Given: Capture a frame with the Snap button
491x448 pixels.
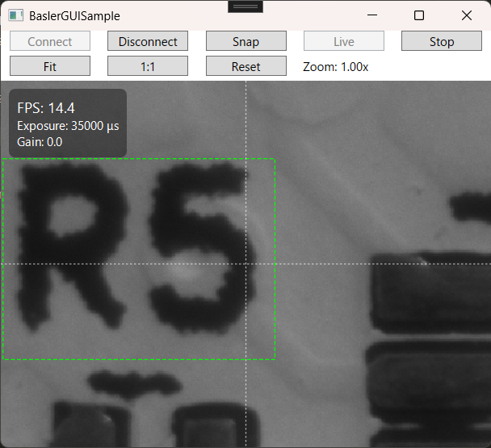Looking at the screenshot, I should [245, 42].
